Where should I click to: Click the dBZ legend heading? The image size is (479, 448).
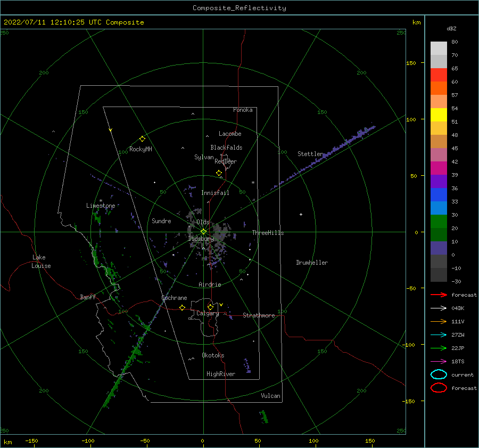pos(451,28)
